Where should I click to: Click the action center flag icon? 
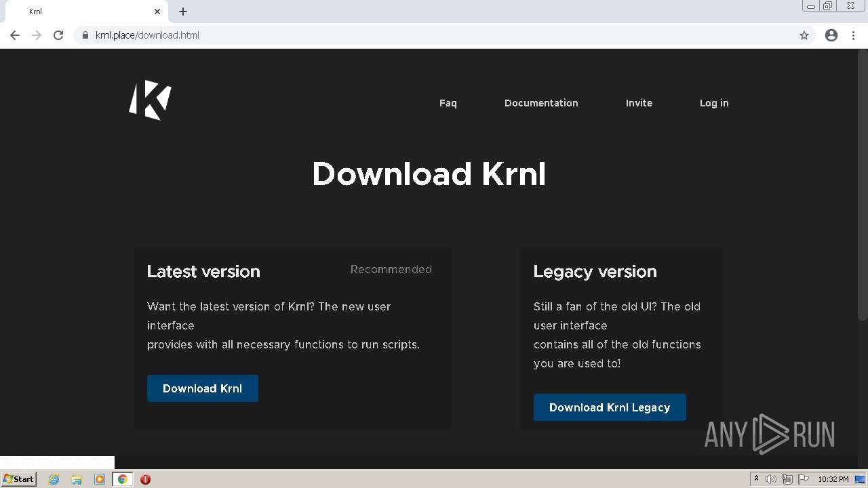(x=804, y=479)
